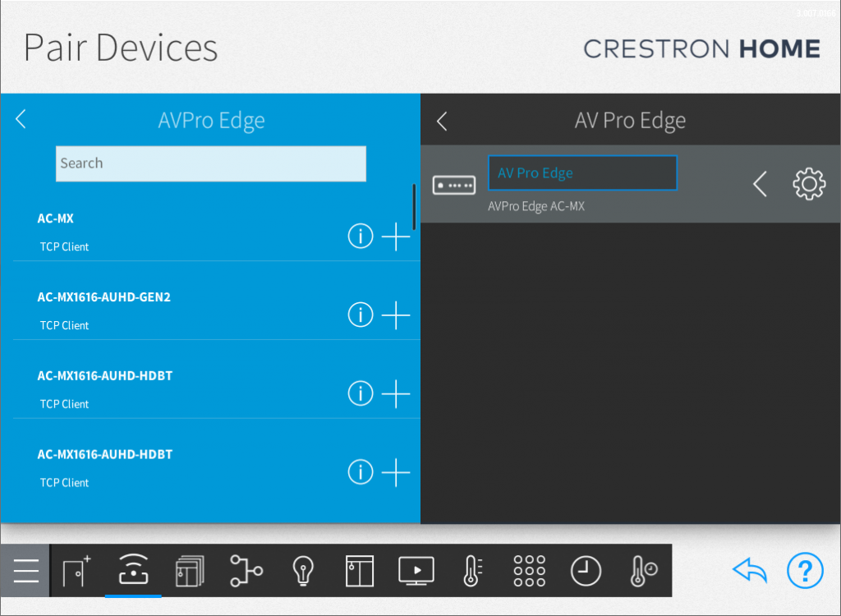The image size is (841, 616).
Task: Collapse chevron beside the settings gear
Action: click(x=760, y=184)
